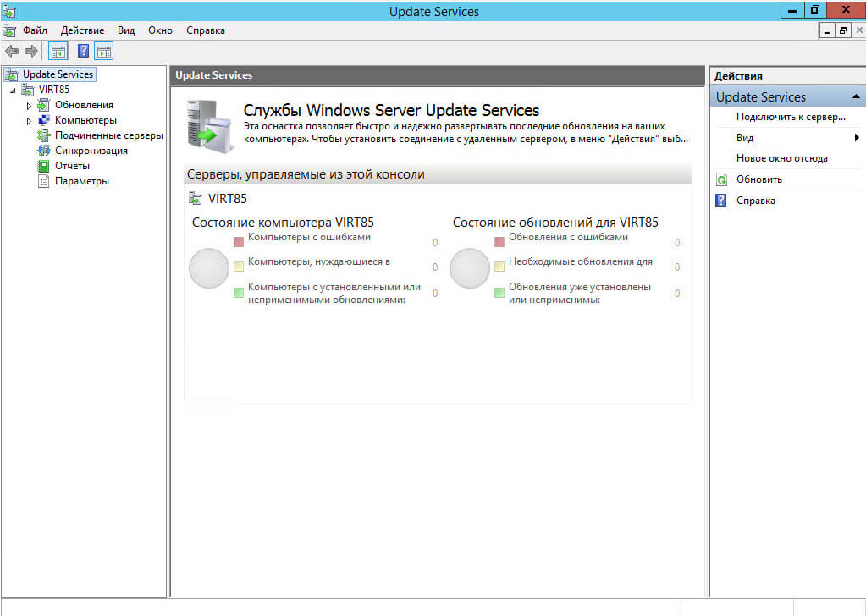Click text Необходимые обновления для

coord(581,261)
